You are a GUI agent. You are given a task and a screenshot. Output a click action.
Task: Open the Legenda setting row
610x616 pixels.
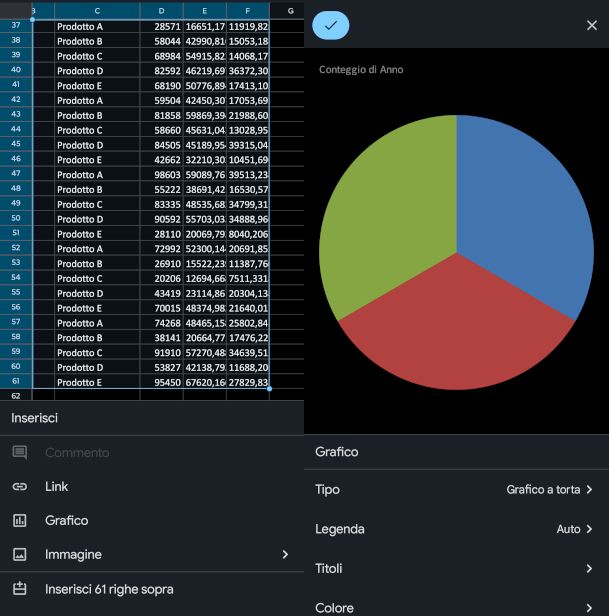(x=456, y=529)
